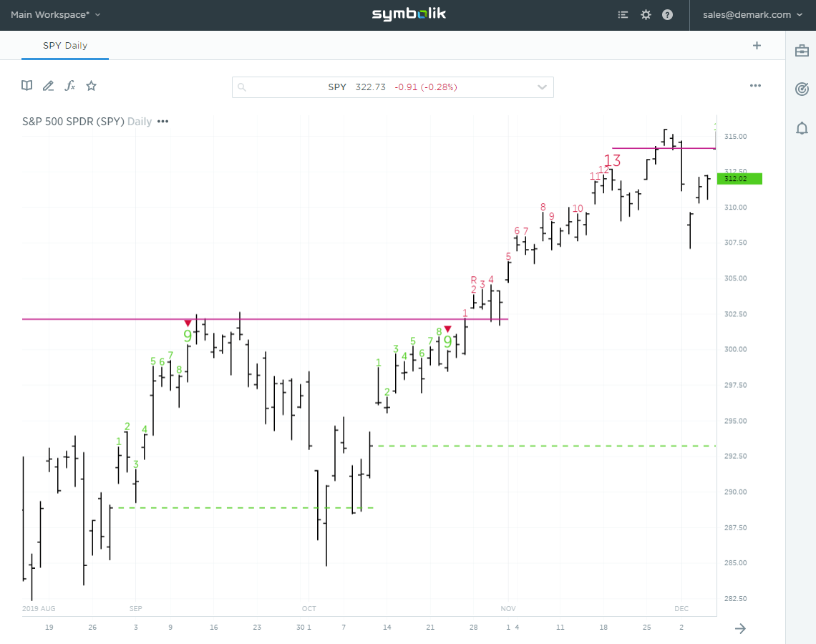
Task: Expand the SPY symbol search dropdown
Action: [542, 87]
